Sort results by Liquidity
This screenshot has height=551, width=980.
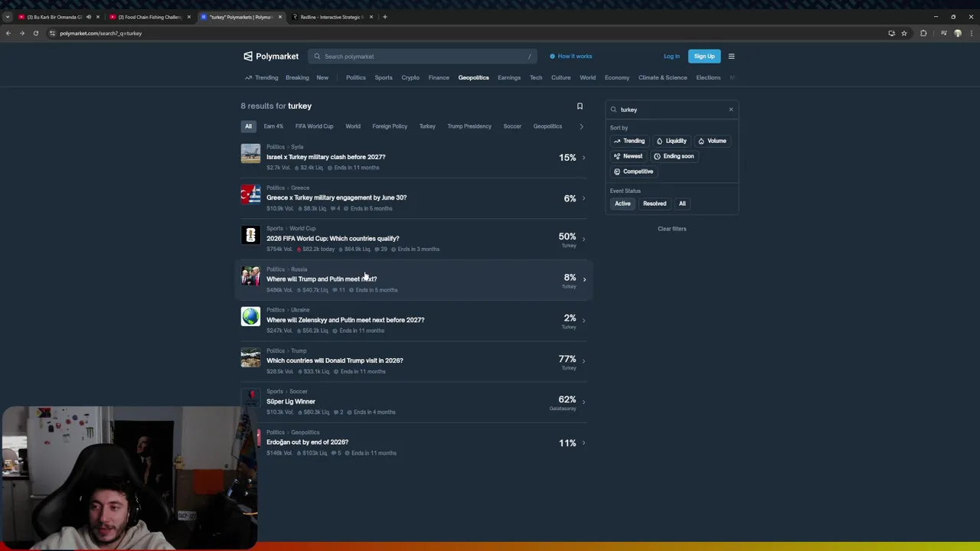[x=671, y=141]
